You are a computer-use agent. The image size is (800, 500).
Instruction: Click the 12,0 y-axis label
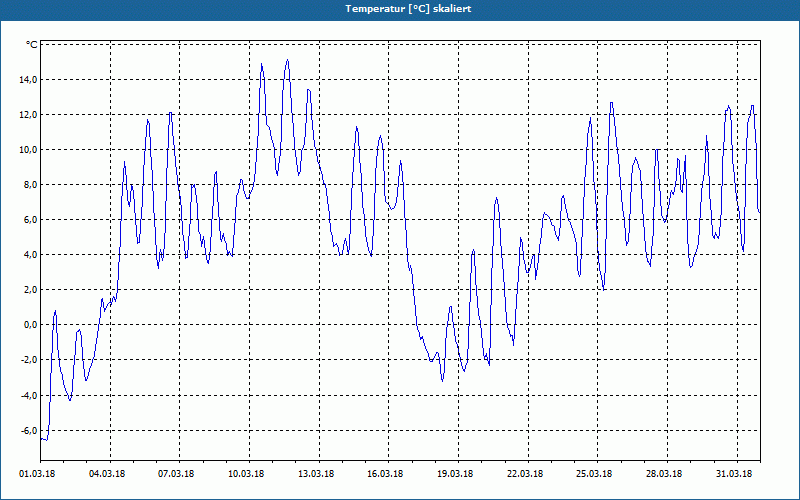click(28, 115)
